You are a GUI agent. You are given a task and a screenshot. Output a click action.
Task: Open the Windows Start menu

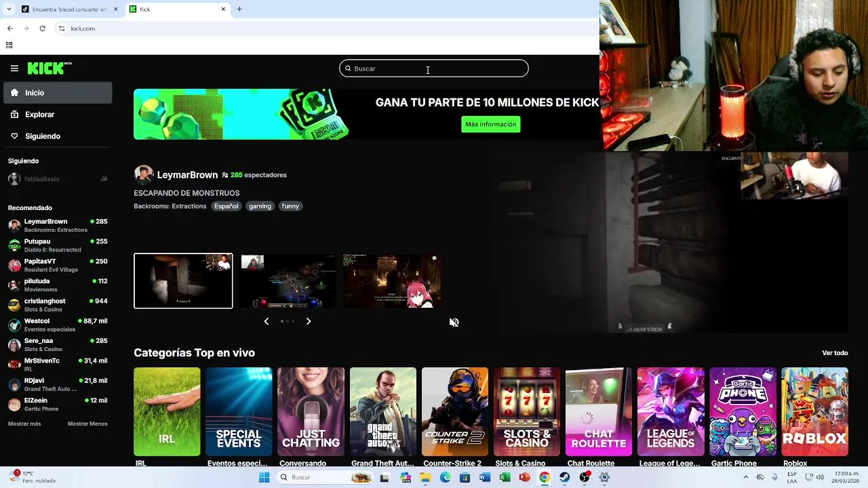tap(264, 477)
